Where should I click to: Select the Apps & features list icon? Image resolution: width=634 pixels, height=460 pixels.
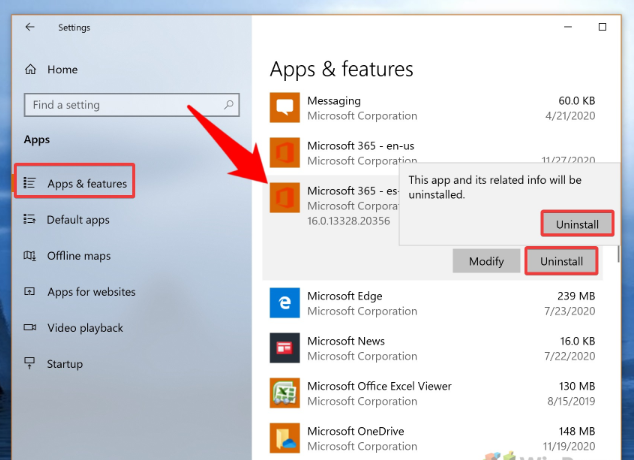click(x=30, y=183)
